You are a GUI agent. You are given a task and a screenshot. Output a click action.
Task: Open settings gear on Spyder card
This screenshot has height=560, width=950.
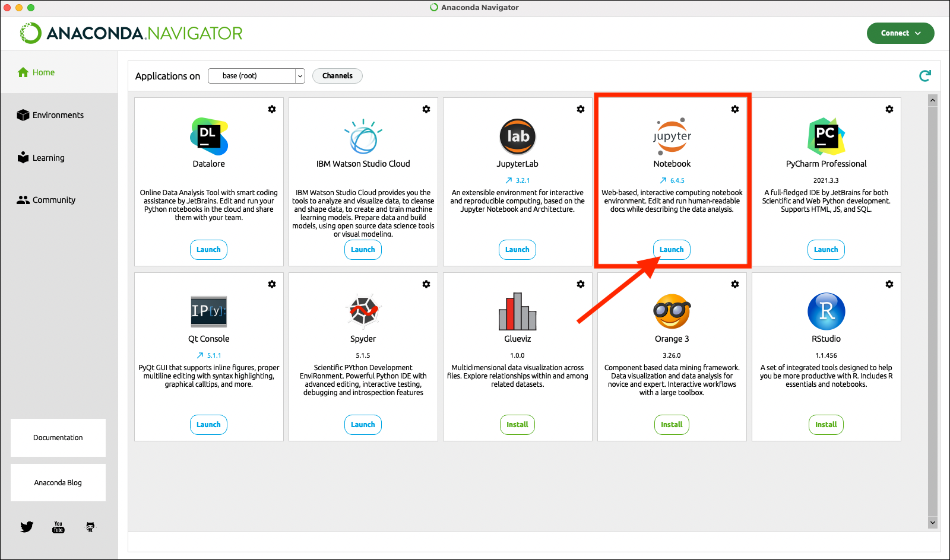426,284
